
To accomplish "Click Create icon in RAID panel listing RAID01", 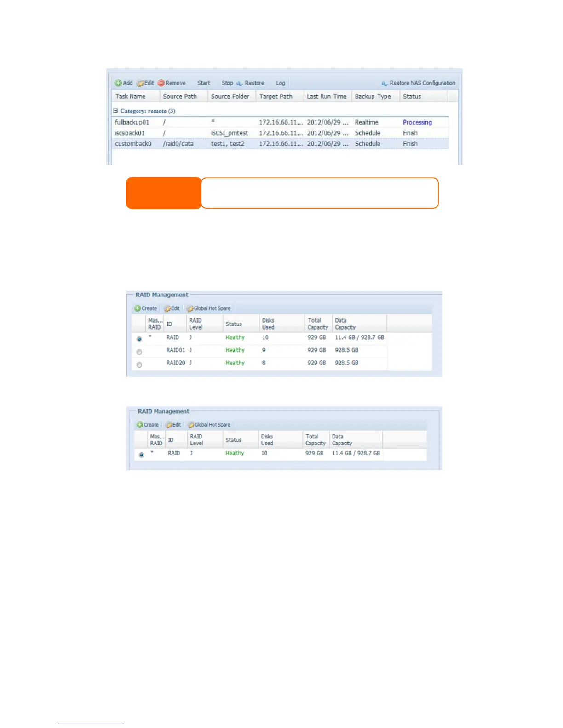I will pyautogui.click(x=138, y=308).
